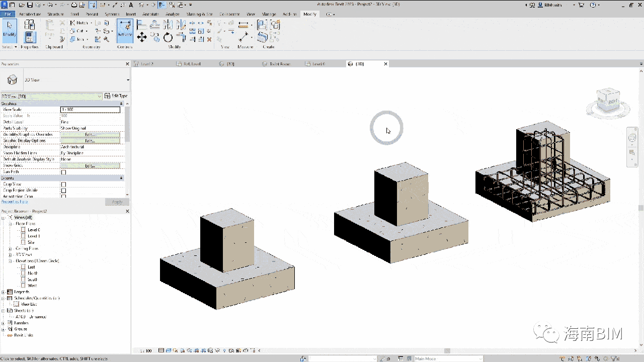Click the Activate Controls button
The height and width of the screenshot is (362, 644).
[125, 31]
